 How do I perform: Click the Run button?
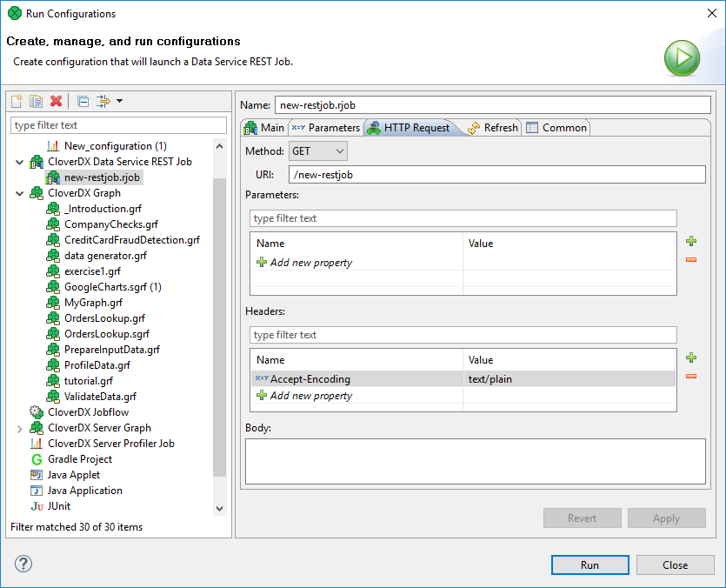click(x=589, y=565)
